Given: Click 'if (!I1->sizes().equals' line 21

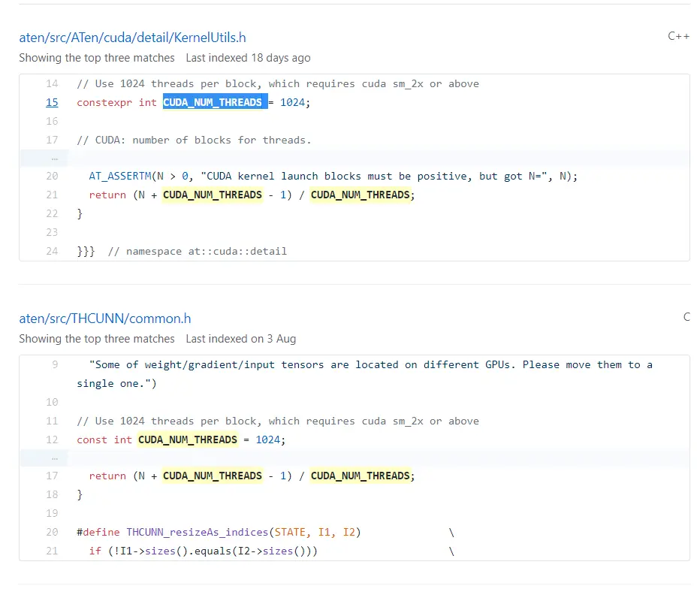Looking at the screenshot, I should click(x=203, y=551).
